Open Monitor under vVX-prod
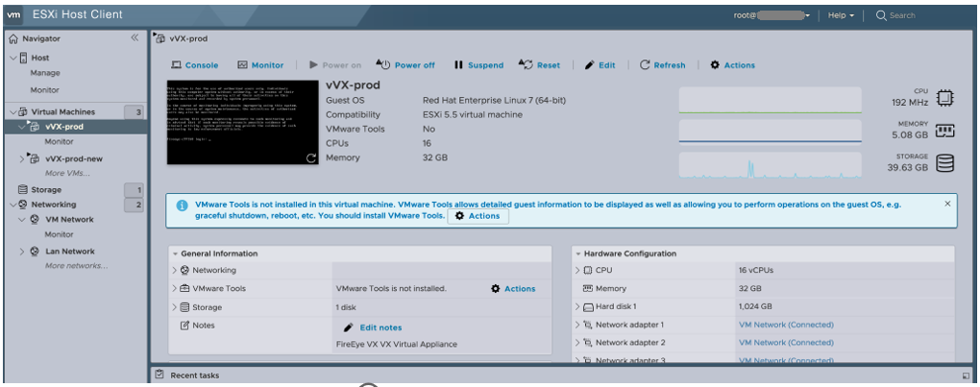Viewport: 980px width, 387px height. 59,142
